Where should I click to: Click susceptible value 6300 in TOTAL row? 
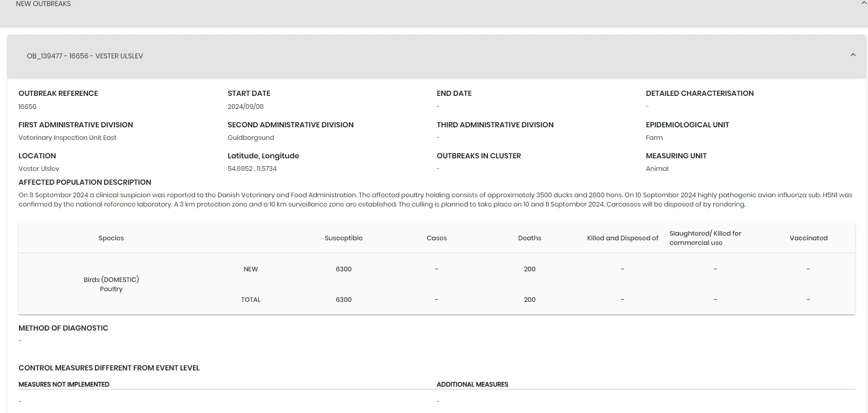(x=343, y=300)
